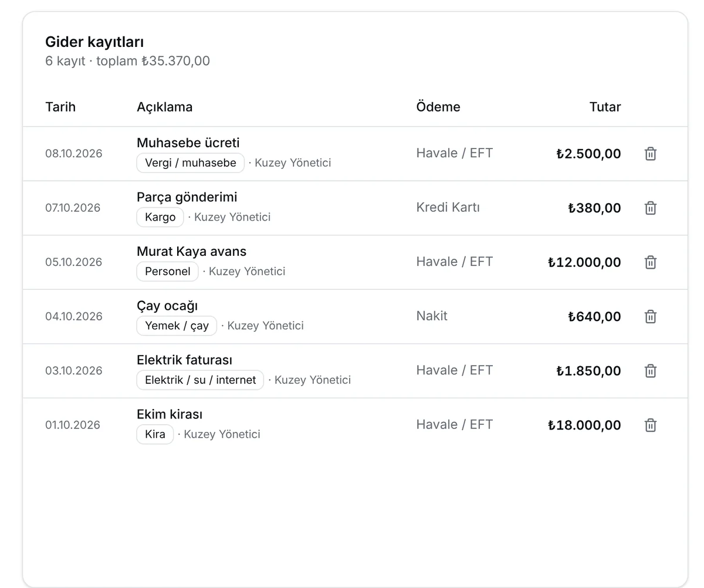The width and height of the screenshot is (704, 588).
Task: Click the date 03.10.2026
Action: pos(74,371)
